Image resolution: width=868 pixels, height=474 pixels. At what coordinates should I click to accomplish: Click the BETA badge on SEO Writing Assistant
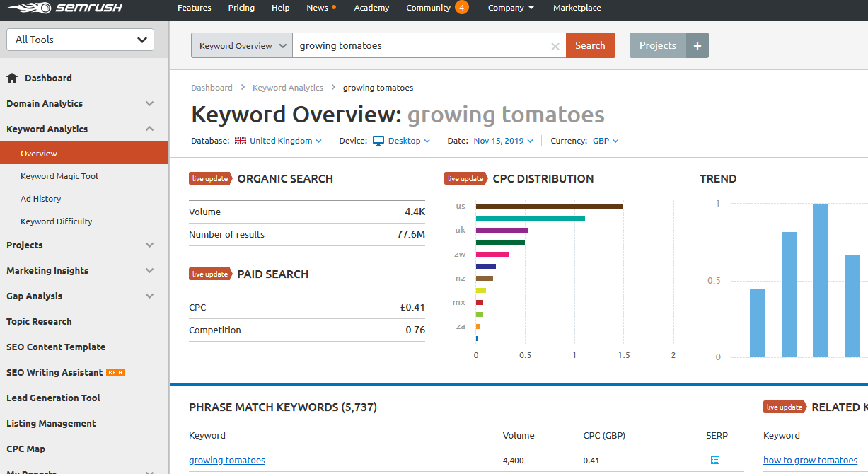pos(115,372)
